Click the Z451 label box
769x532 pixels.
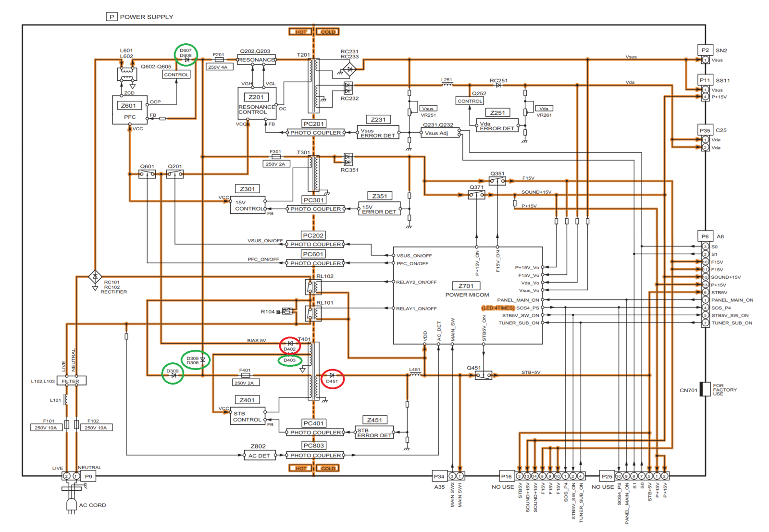374,420
